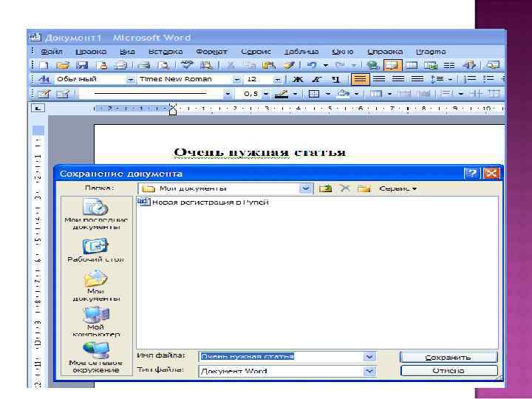Click the Draw Table pencil icon
Screen dimensions: 532x399
click(x=44, y=94)
